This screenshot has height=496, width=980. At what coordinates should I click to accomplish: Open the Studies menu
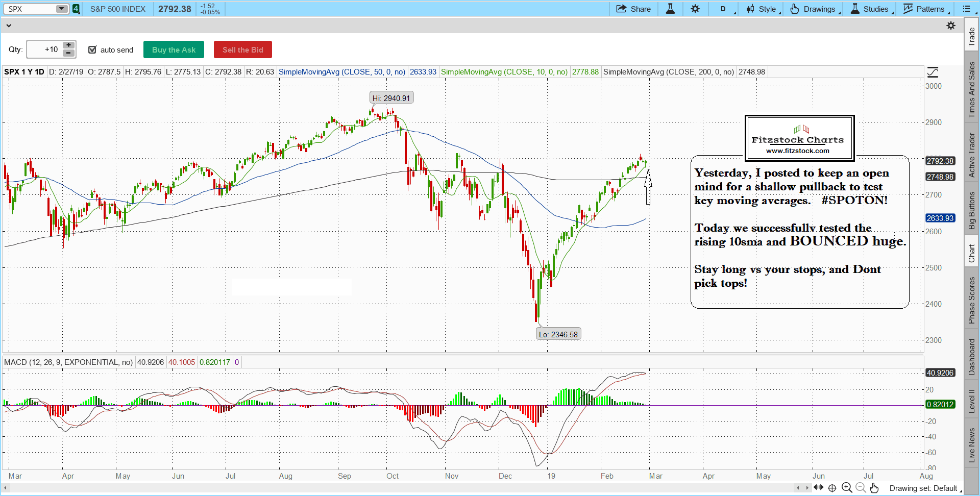871,9
